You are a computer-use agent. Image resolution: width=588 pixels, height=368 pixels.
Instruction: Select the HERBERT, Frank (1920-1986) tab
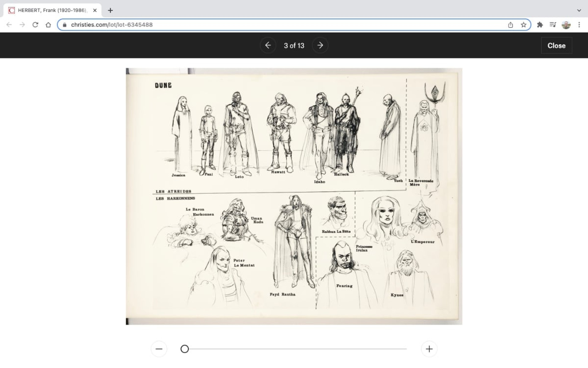[x=52, y=10]
